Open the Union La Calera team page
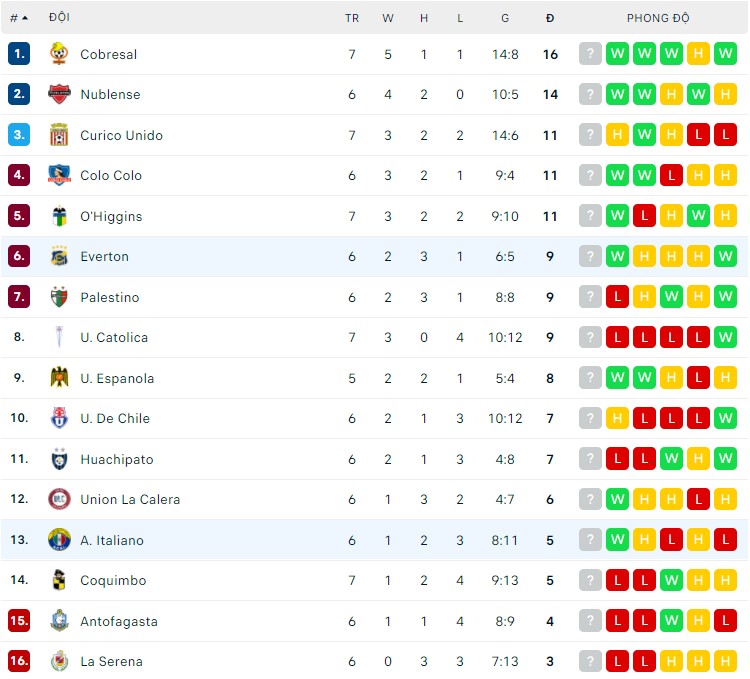This screenshot has height=679, width=750. 130,499
